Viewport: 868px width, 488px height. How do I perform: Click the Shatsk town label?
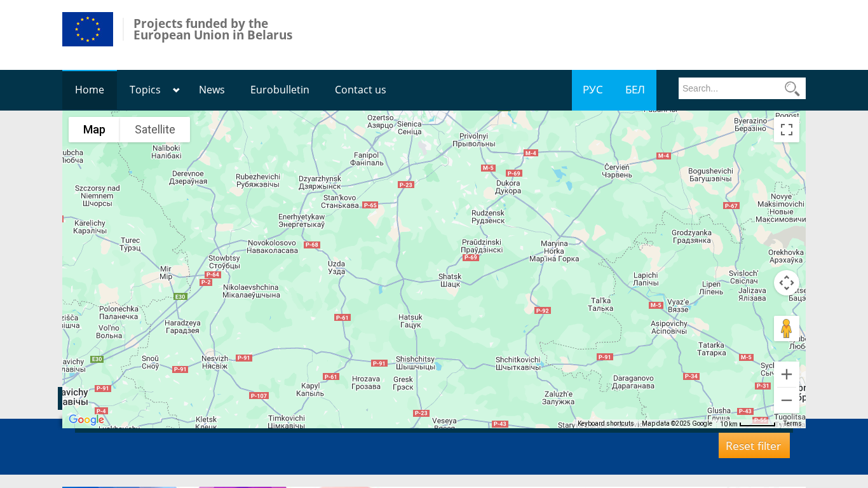pyautogui.click(x=450, y=280)
